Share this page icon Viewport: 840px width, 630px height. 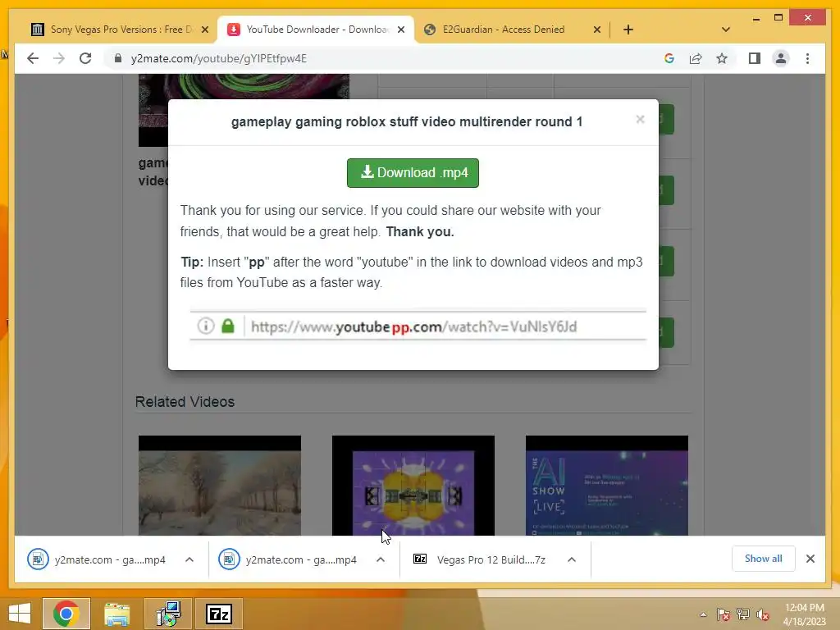pos(696,58)
